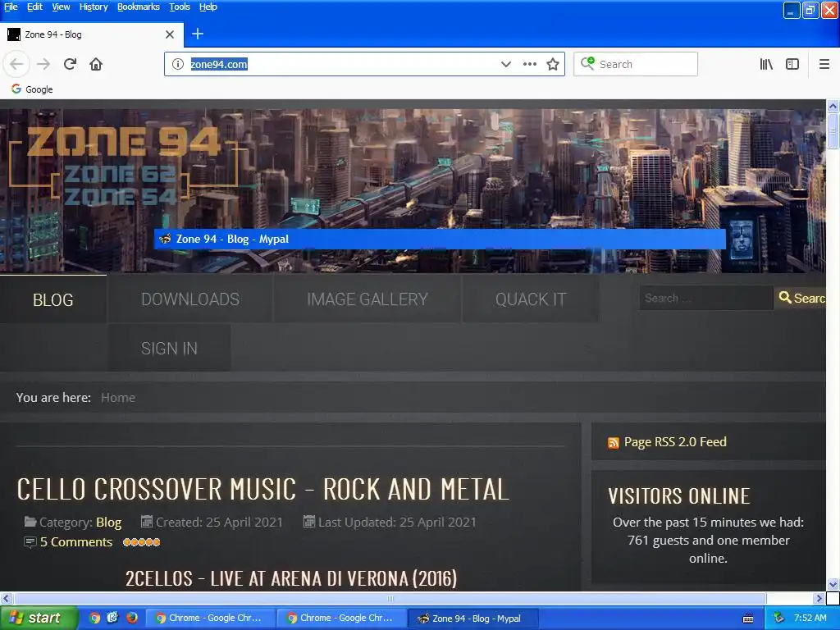This screenshot has height=630, width=840.
Task: Bookmark this page with the star
Action: tap(553, 64)
